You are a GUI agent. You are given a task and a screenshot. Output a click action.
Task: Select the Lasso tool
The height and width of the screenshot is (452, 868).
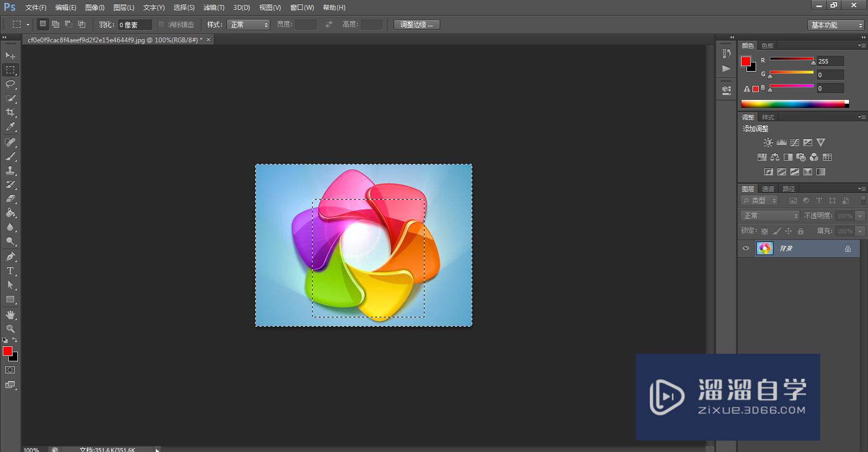click(10, 84)
